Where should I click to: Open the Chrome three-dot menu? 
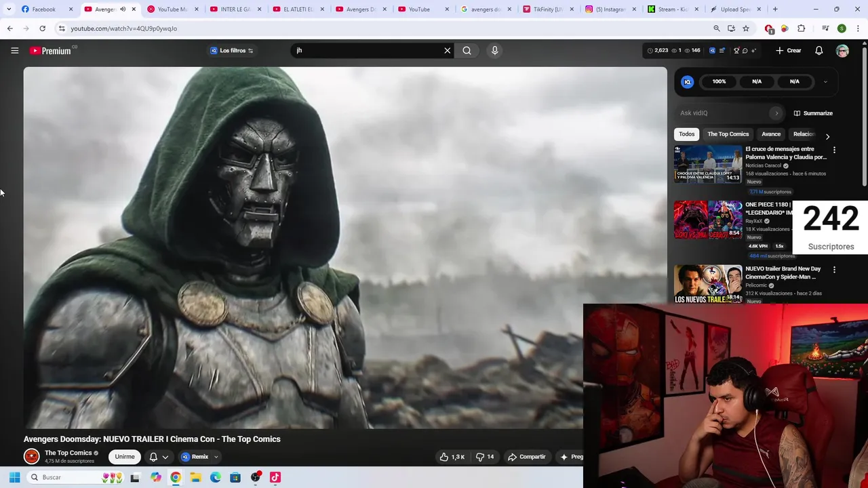(858, 28)
